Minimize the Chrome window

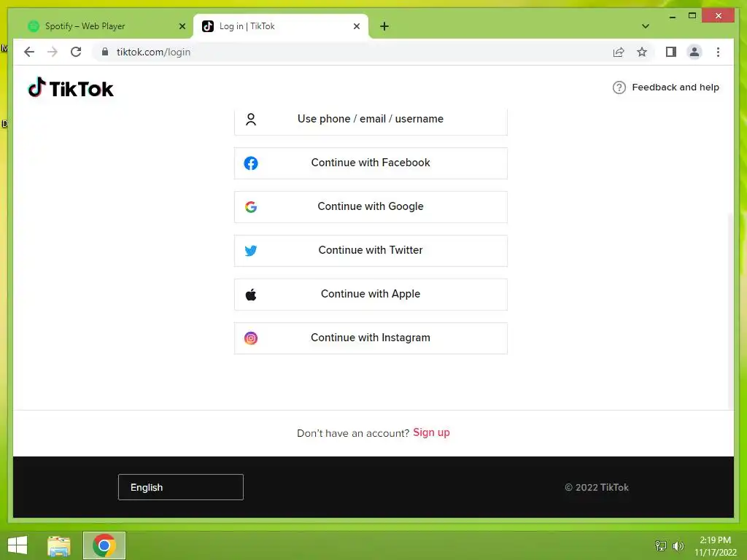672,16
